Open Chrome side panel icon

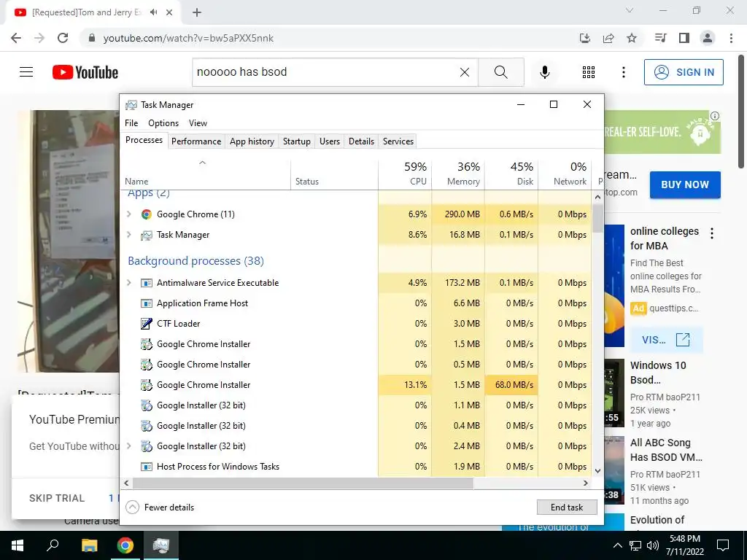[x=684, y=38]
